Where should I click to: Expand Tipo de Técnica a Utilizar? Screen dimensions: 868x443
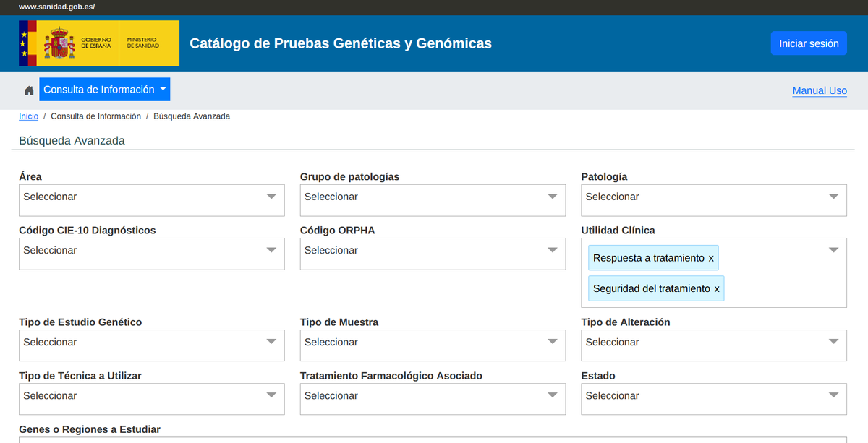pyautogui.click(x=151, y=396)
